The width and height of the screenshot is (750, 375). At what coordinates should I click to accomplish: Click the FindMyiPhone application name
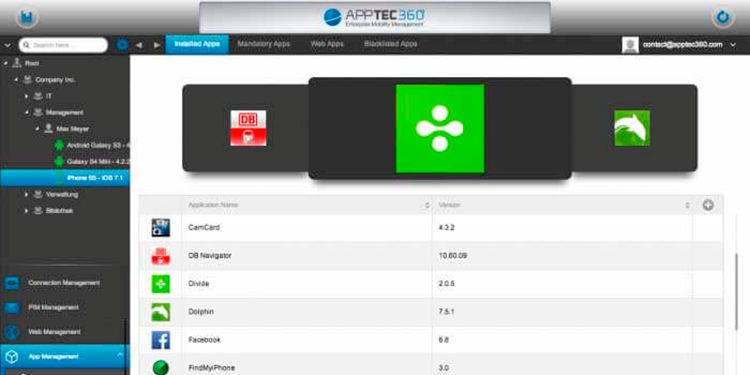[x=211, y=368]
